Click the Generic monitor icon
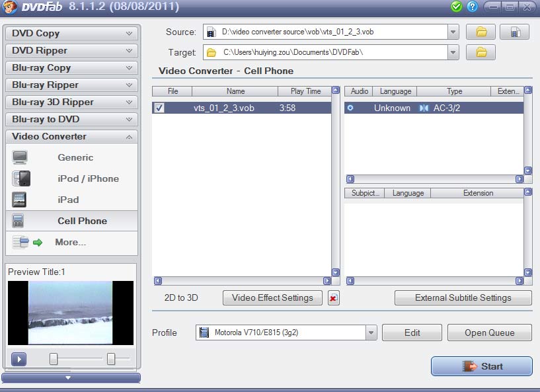Screen dimensions: 540x392 click(20, 157)
